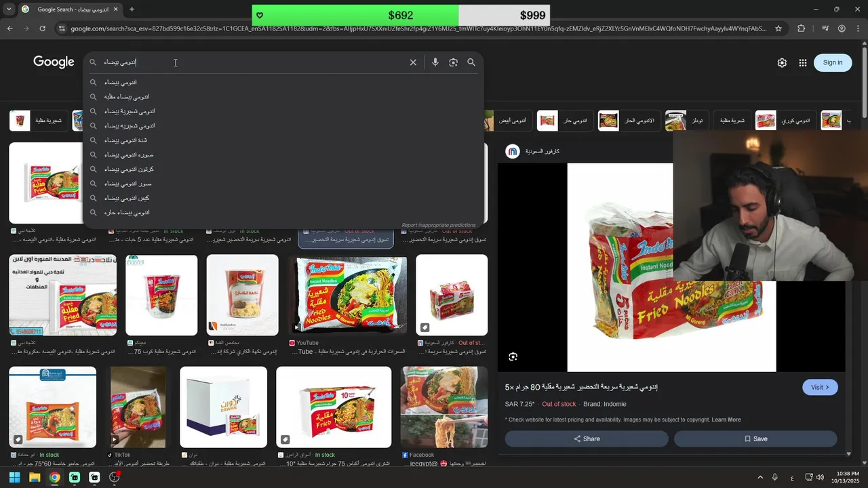
Task: Open the Indomie cup noodle thumbnail
Action: click(x=161, y=295)
